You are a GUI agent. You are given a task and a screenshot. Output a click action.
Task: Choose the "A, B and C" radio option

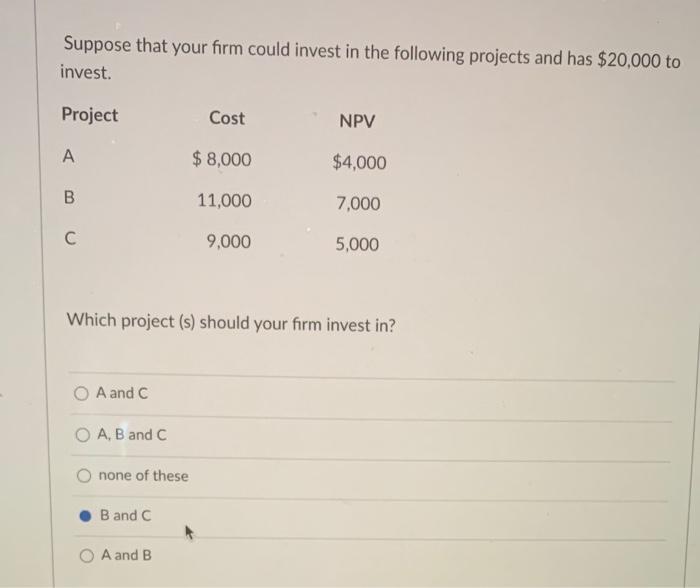pyautogui.click(x=83, y=434)
